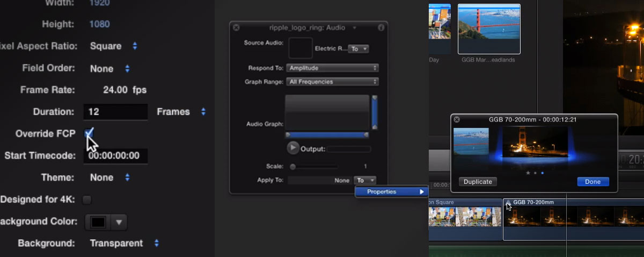Viewport: 644px width, 257px height.
Task: Click the Audio Graph vertical blue slider
Action: [375, 112]
